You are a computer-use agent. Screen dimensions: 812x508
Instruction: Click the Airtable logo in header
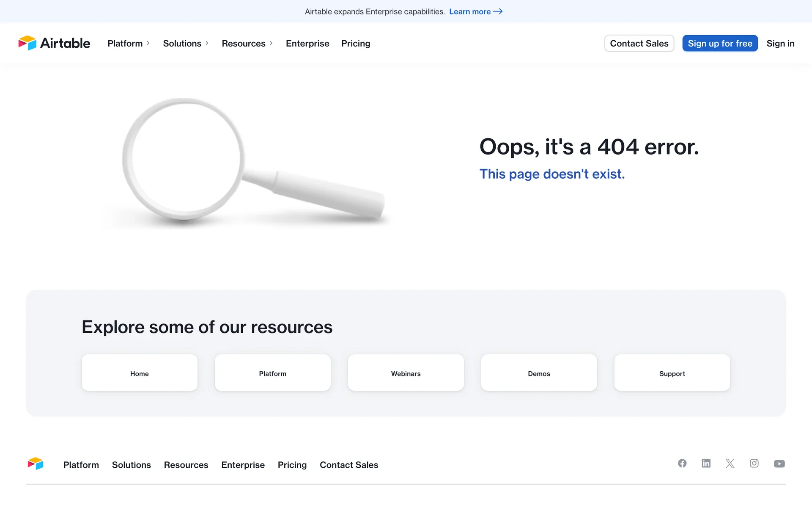tap(54, 43)
